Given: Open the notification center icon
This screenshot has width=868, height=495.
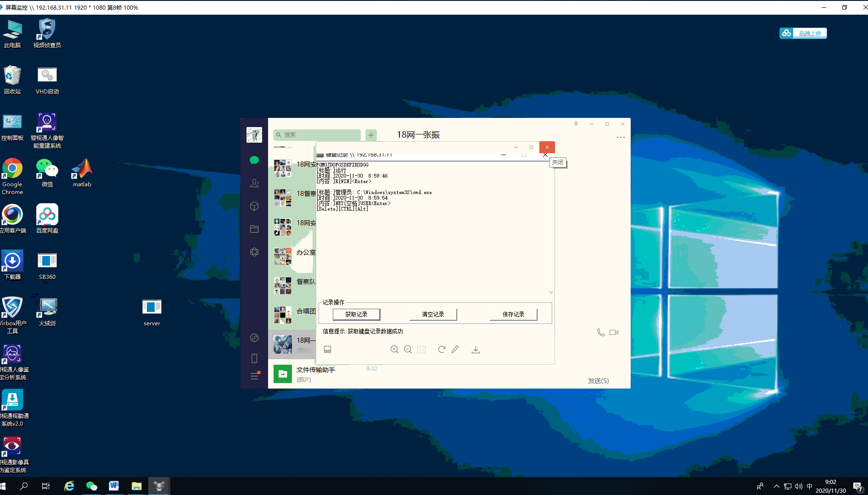Looking at the screenshot, I should pos(858,487).
